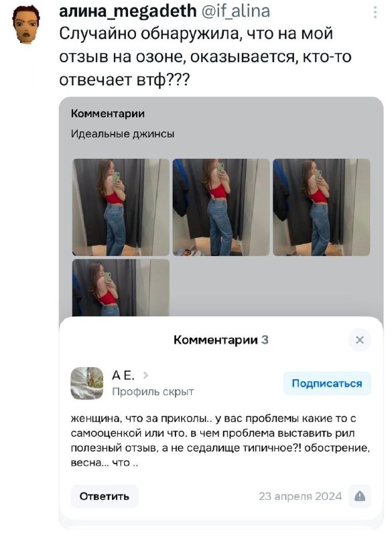This screenshot has width=392, height=536.
Task: Click the Идеальные джинсы review text
Action: point(123,133)
